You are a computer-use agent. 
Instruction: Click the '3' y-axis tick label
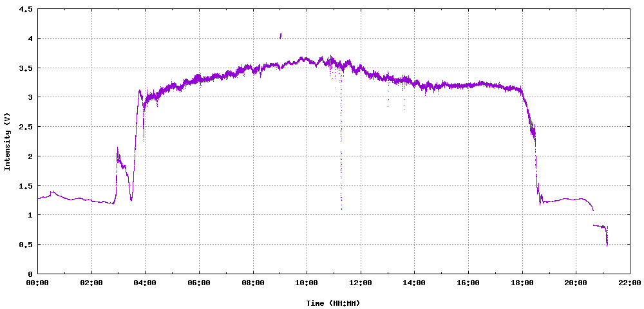(30, 97)
